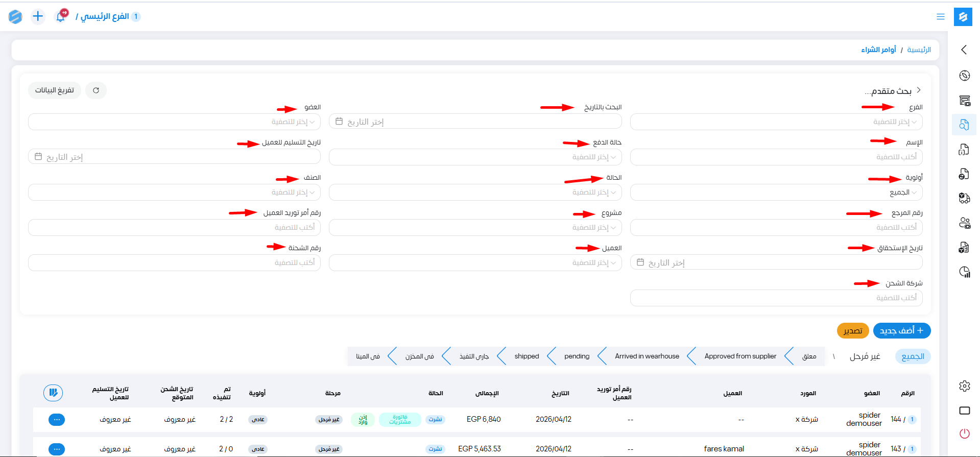Click the orange تصدير export button
Image resolution: width=980 pixels, height=457 pixels.
(x=852, y=331)
